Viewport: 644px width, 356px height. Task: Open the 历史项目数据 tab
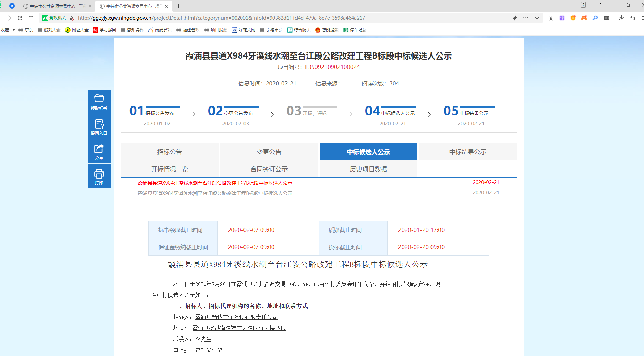point(368,169)
